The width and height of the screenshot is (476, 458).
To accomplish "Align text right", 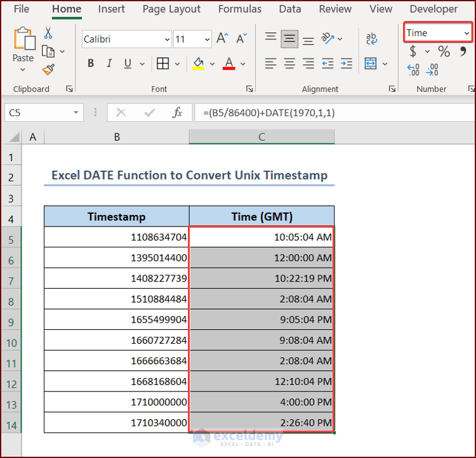I will [308, 63].
